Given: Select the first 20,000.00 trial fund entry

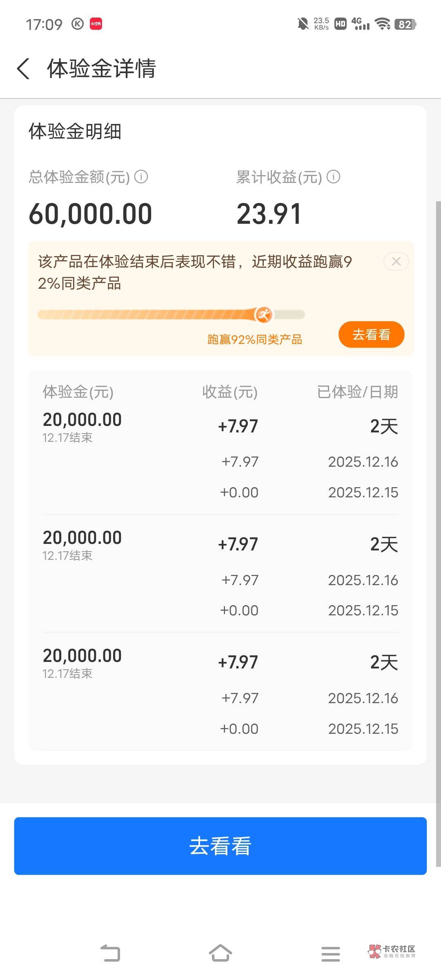Looking at the screenshot, I should click(x=82, y=420).
